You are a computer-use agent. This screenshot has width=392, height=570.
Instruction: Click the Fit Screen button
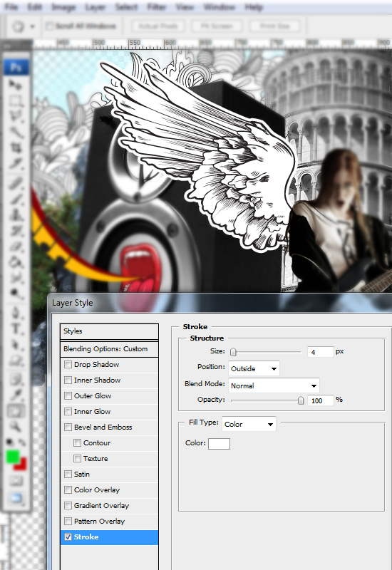[217, 26]
